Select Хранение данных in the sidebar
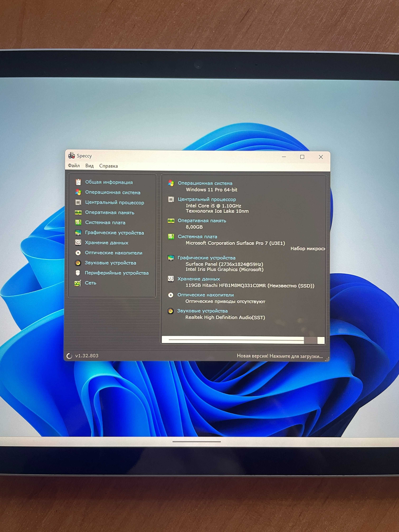This screenshot has width=399, height=532. click(106, 243)
